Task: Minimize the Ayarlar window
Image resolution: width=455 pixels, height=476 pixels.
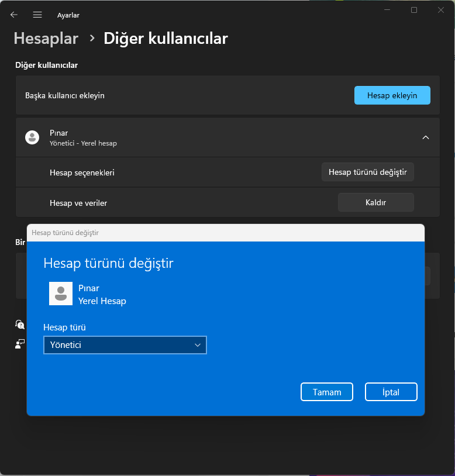Action: click(387, 10)
